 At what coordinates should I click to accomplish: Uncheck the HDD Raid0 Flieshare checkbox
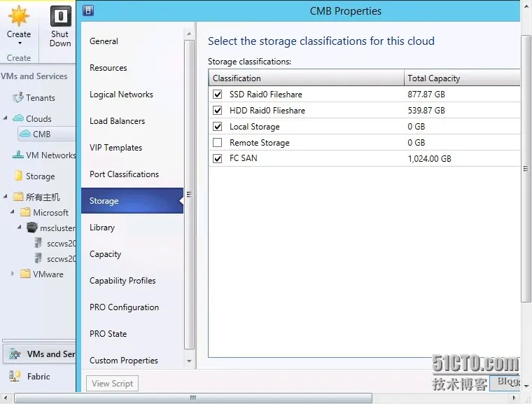pyautogui.click(x=218, y=111)
